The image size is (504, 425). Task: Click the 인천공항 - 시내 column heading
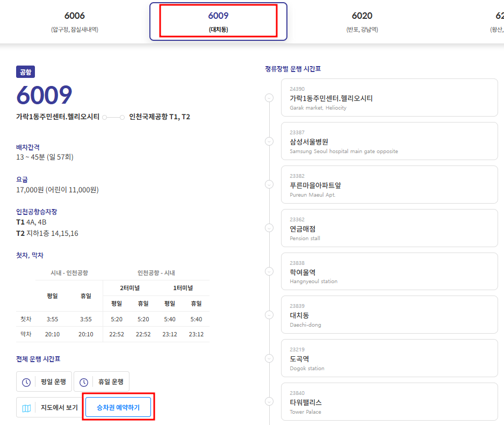[x=156, y=273]
